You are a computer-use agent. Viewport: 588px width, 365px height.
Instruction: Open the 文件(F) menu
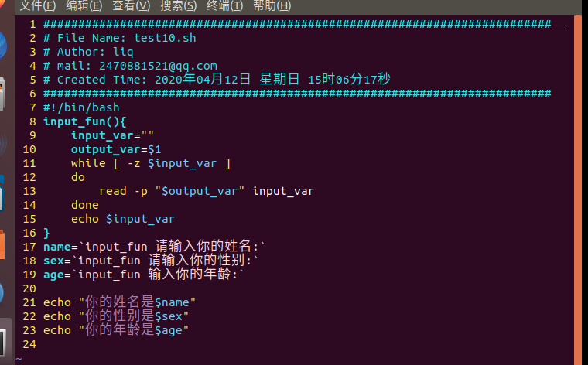tap(37, 6)
